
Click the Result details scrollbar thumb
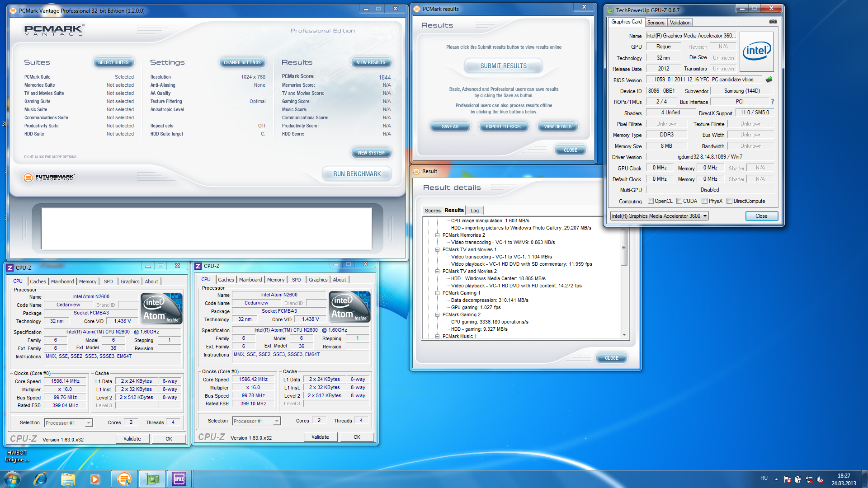tap(624, 248)
